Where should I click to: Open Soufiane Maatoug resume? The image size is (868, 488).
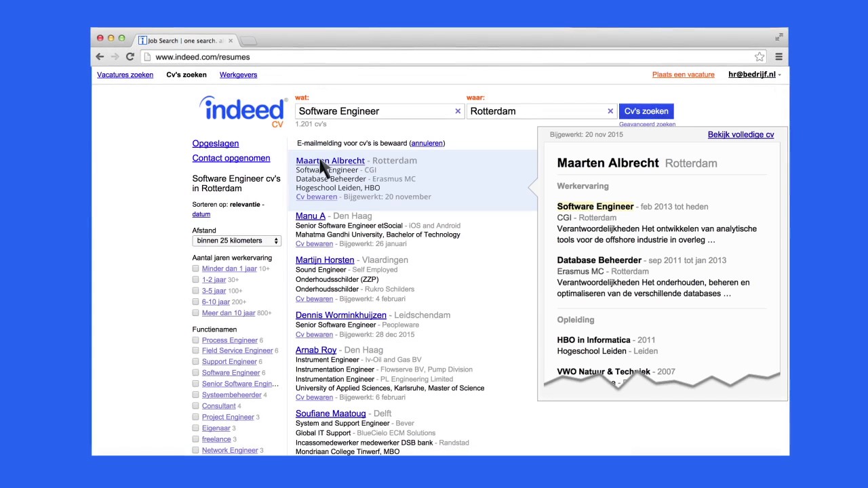coord(330,413)
